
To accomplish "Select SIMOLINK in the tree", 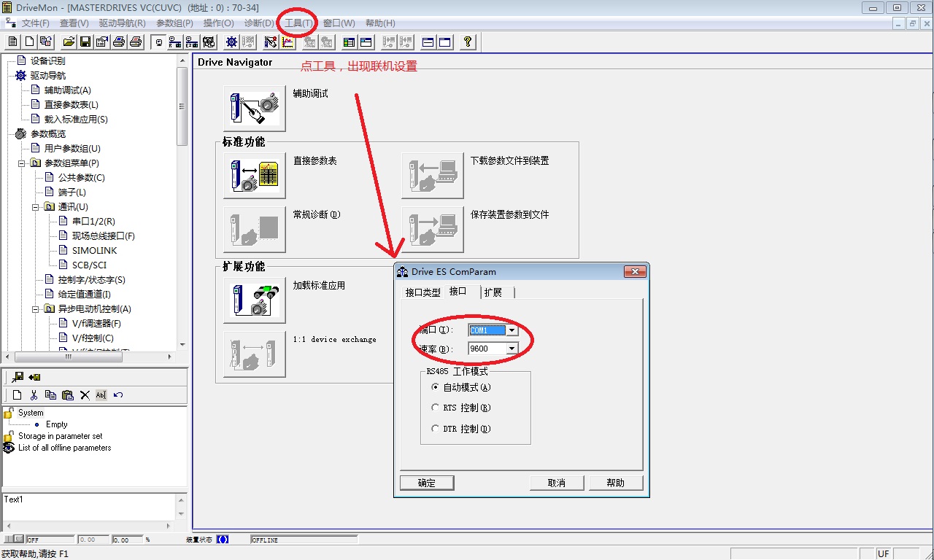I will [x=95, y=251].
